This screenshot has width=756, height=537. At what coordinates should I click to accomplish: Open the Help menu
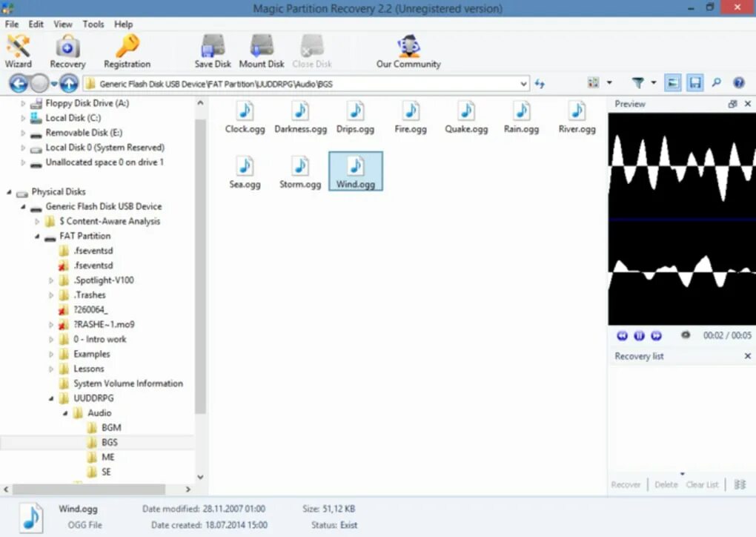pyautogui.click(x=124, y=24)
